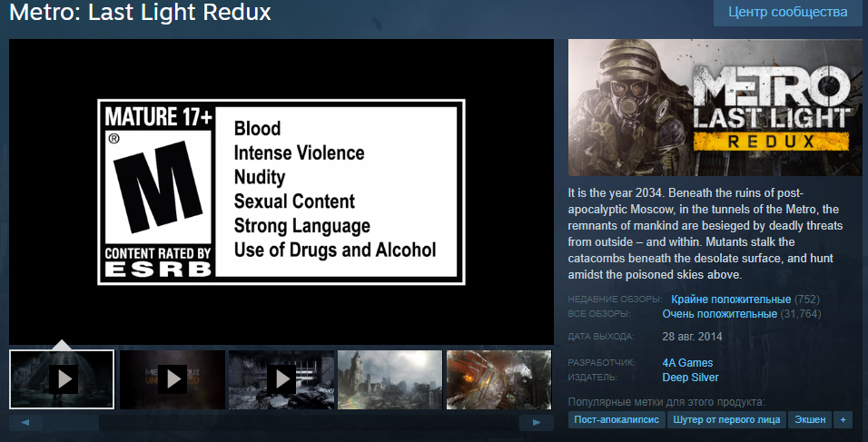Click the game description paragraph text
This screenshot has height=442, width=868.
[705, 234]
